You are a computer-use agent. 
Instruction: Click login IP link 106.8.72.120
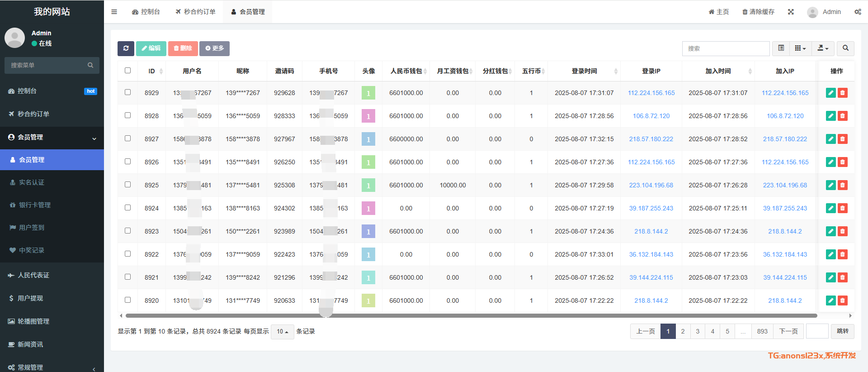(x=651, y=116)
